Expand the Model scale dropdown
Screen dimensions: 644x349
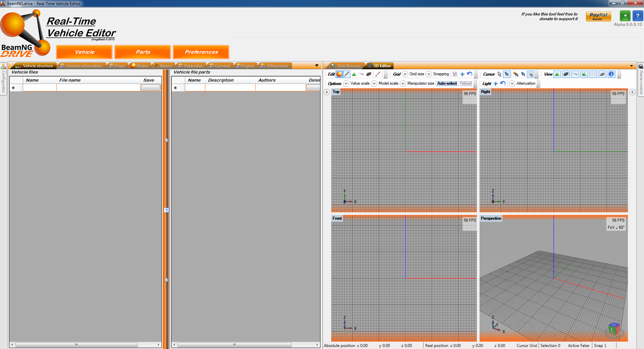coord(374,84)
